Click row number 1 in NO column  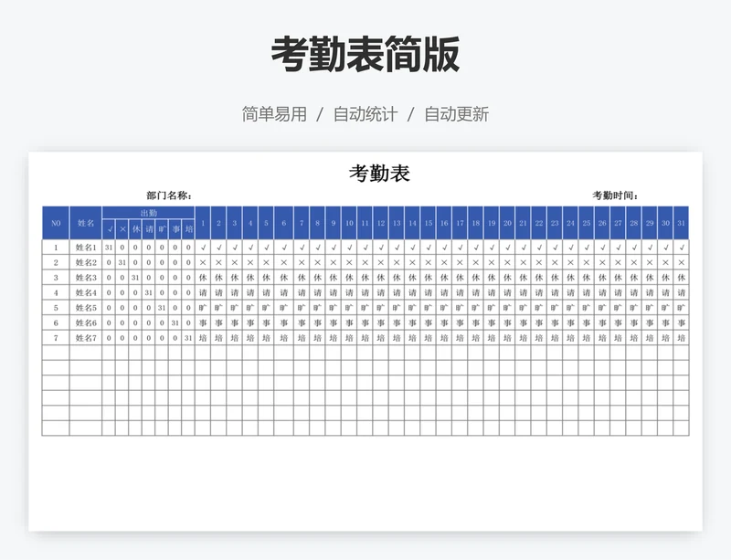56,248
